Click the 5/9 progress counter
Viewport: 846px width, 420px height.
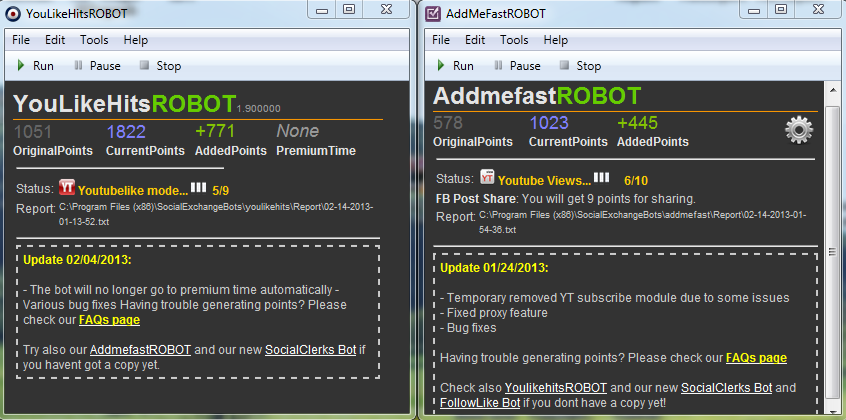coord(221,190)
